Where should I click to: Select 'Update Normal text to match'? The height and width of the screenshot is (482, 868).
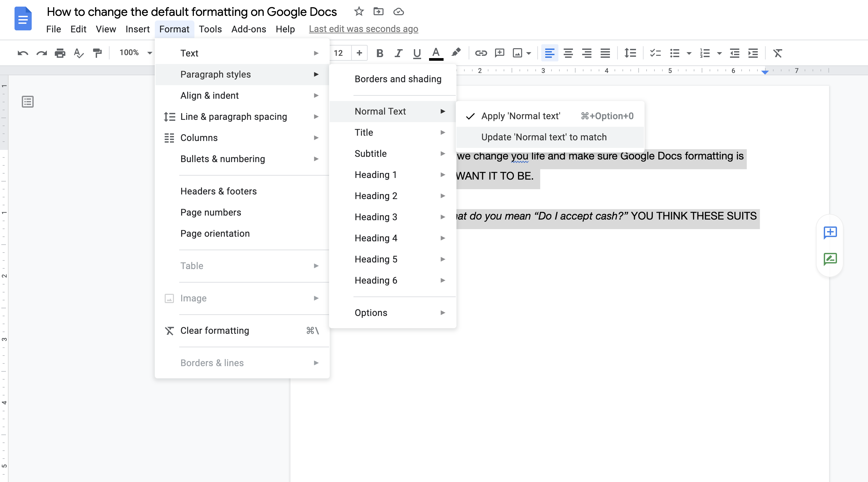(544, 137)
